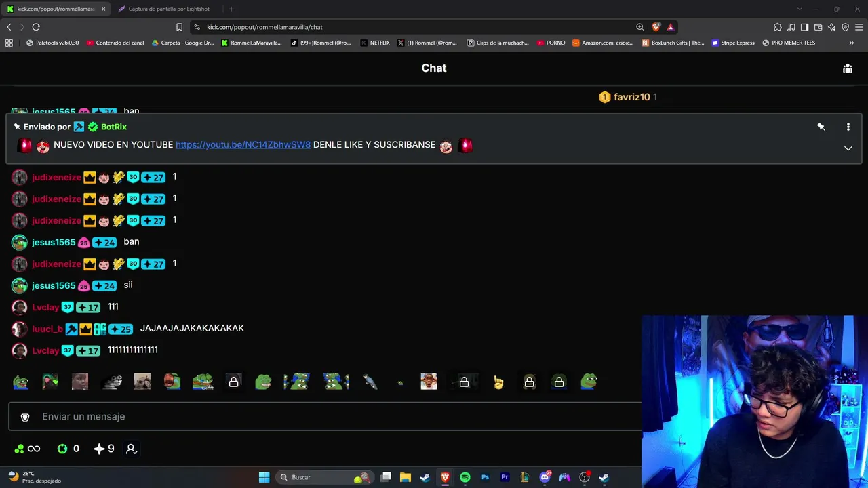Bookmark this page
Screen dimensions: 868x488
coord(179,27)
